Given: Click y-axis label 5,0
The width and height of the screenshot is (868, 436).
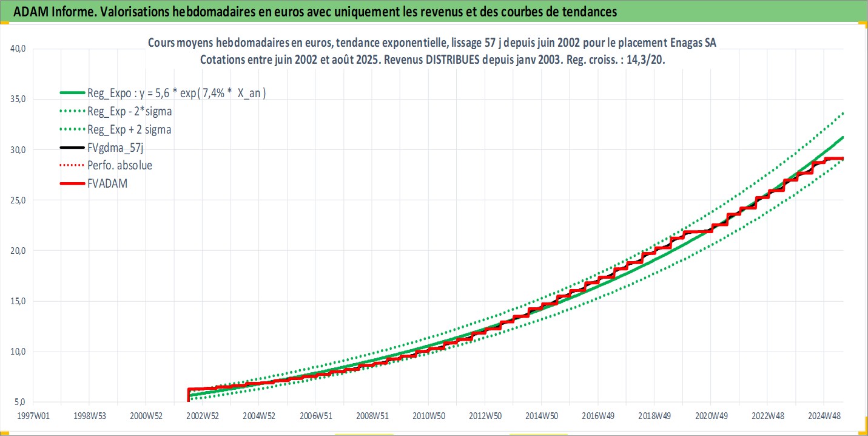Looking at the screenshot, I should click(x=21, y=402).
